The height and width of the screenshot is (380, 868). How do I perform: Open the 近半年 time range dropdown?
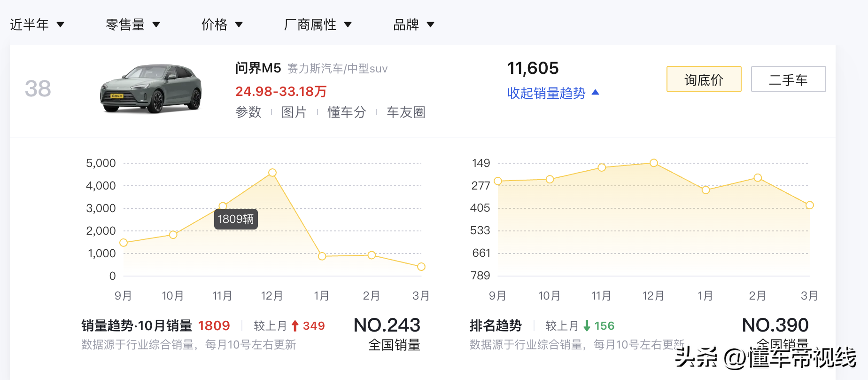pyautogui.click(x=37, y=24)
